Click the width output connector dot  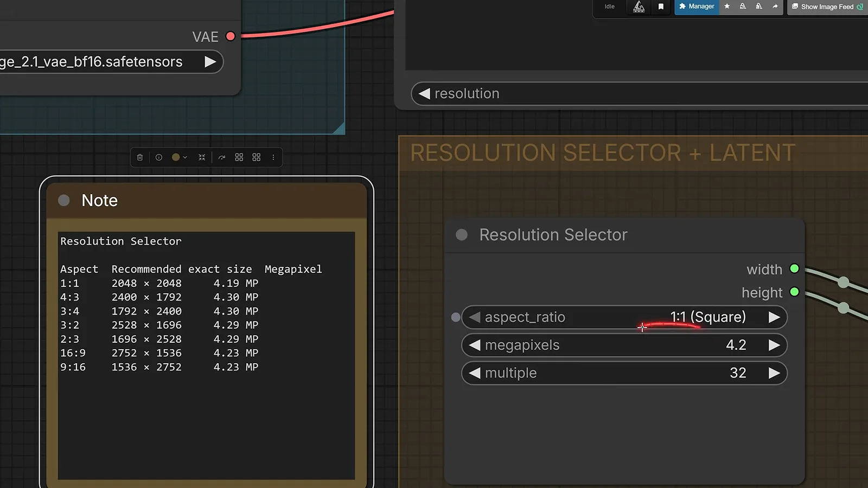(795, 269)
